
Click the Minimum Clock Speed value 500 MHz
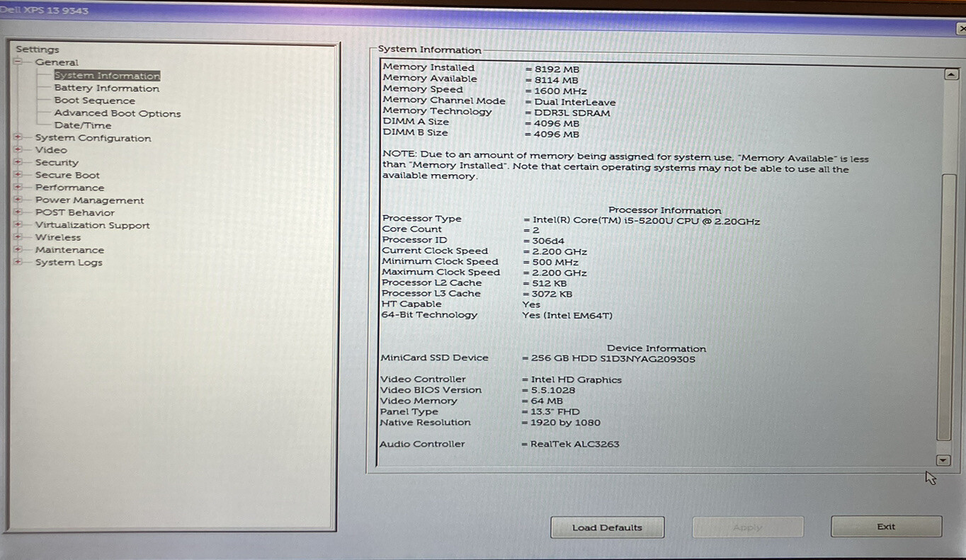tap(554, 262)
